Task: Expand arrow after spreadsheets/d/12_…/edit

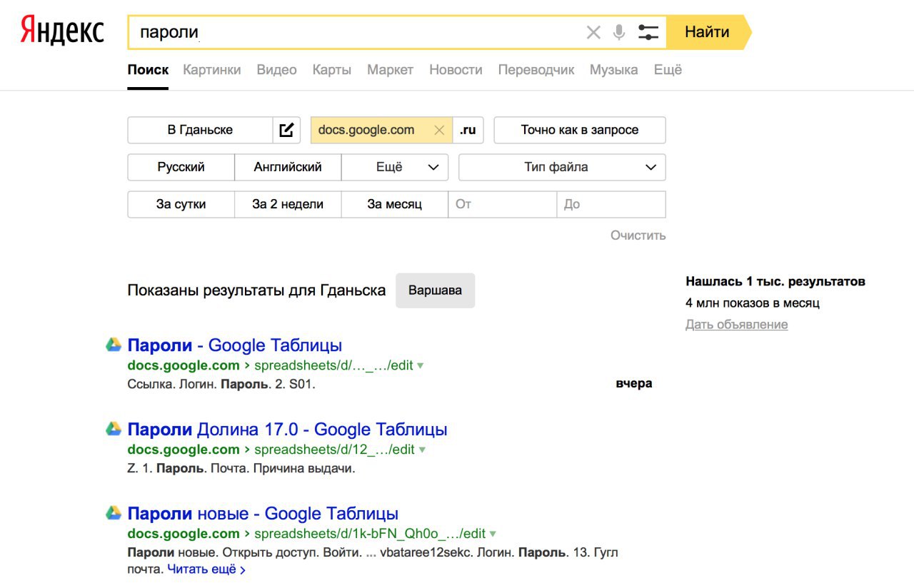Action: point(422,450)
